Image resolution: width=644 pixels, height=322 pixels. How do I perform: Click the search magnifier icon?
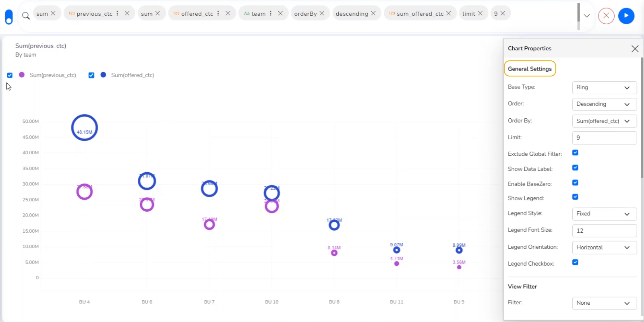coord(26,16)
